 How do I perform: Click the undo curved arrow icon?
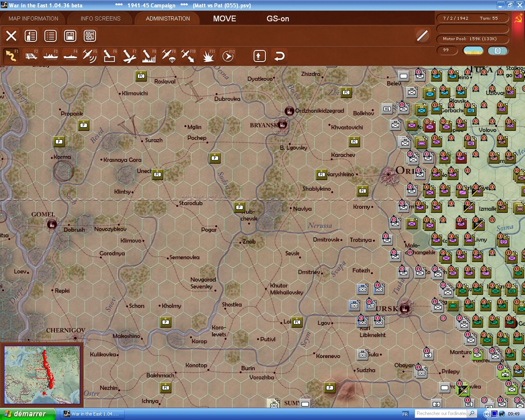tap(279, 56)
